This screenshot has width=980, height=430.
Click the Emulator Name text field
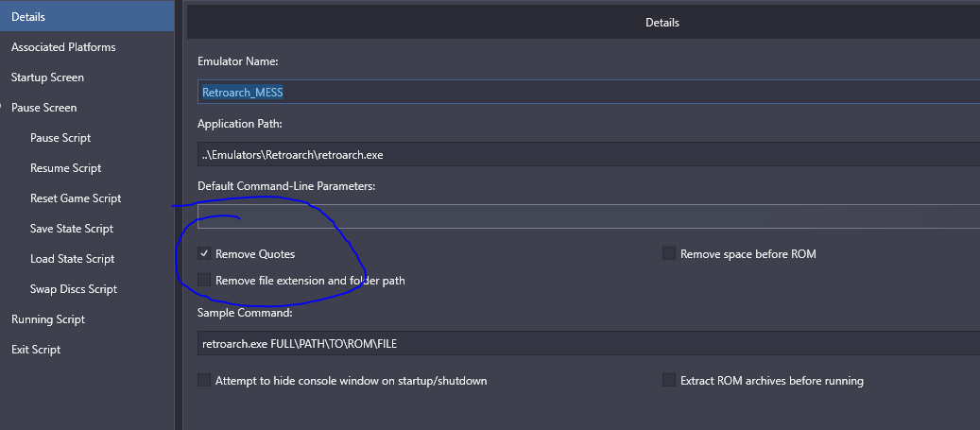tap(586, 93)
